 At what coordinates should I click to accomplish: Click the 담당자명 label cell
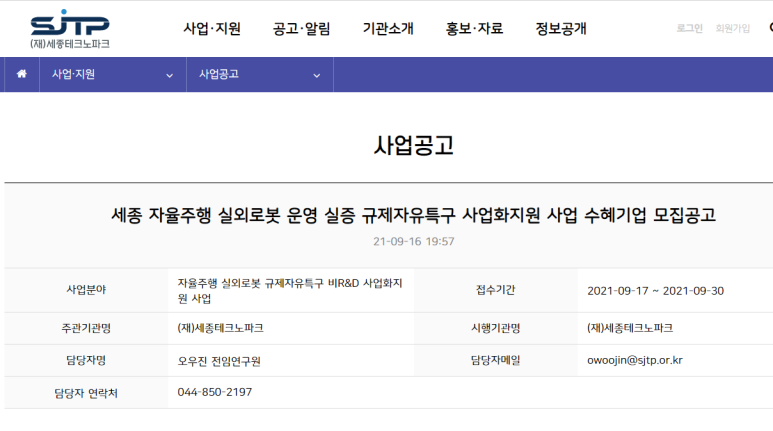86,360
